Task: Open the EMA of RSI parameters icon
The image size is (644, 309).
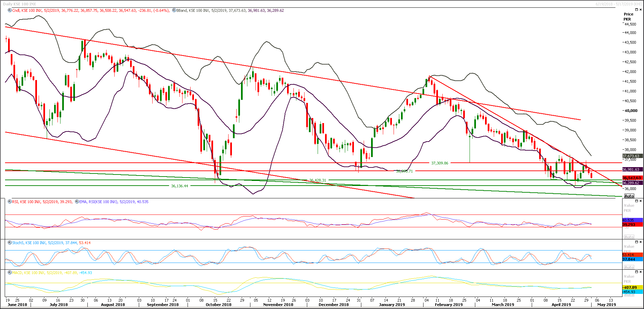Action: [77, 202]
